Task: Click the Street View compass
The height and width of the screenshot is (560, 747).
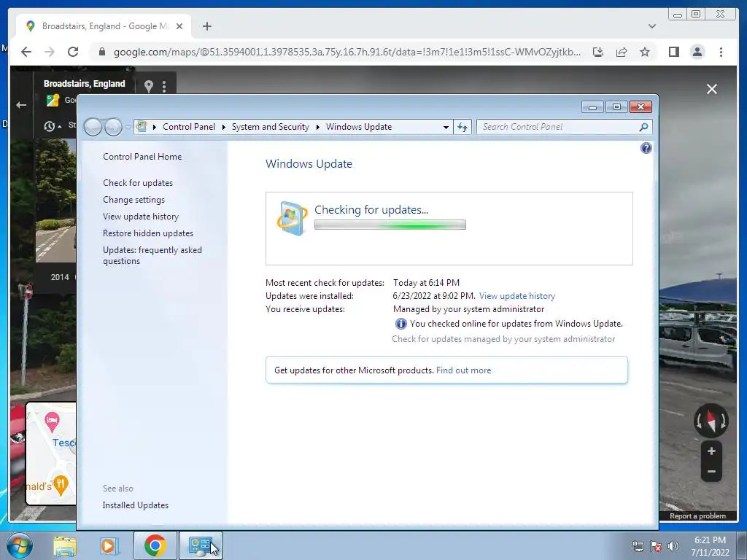Action: [711, 421]
